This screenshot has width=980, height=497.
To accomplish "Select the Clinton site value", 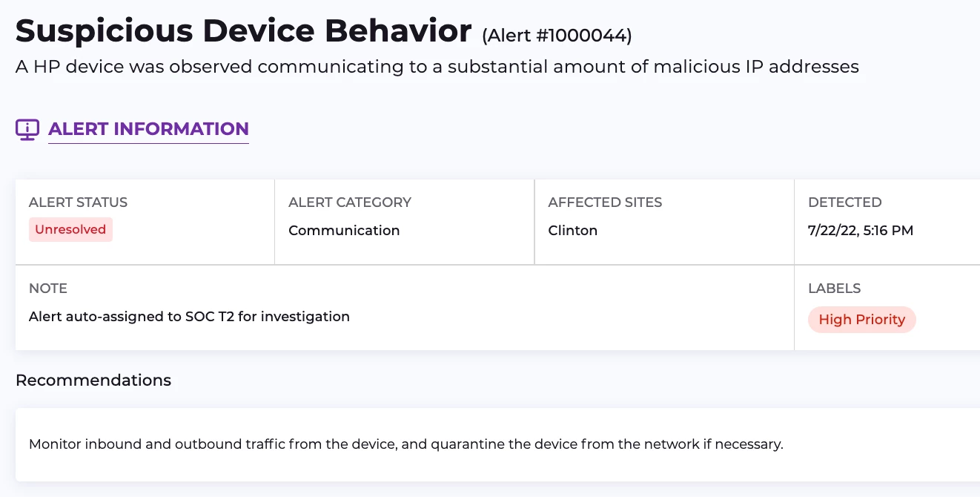I will [572, 231].
